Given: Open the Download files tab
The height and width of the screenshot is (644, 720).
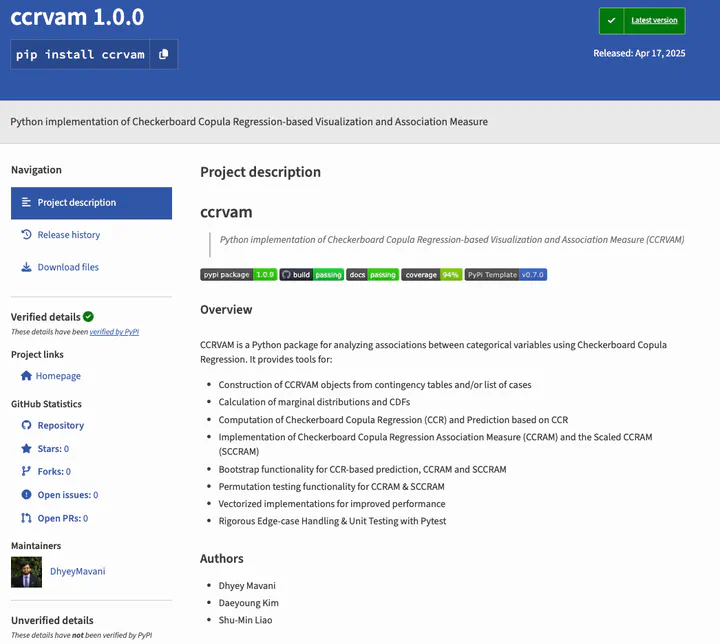Looking at the screenshot, I should pyautogui.click(x=68, y=267).
